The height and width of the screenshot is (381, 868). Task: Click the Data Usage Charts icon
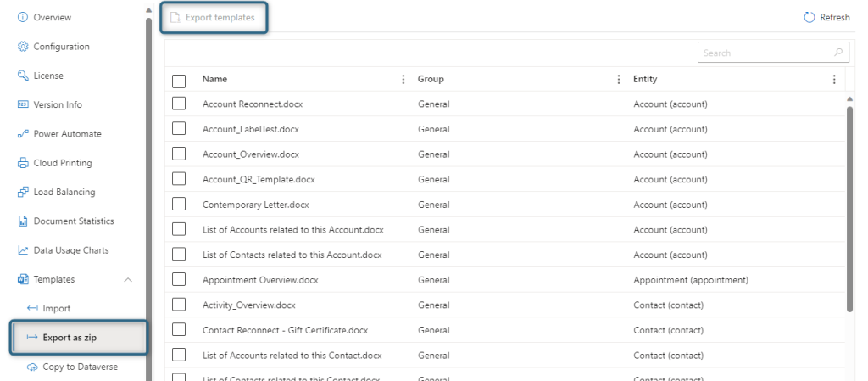tap(23, 250)
